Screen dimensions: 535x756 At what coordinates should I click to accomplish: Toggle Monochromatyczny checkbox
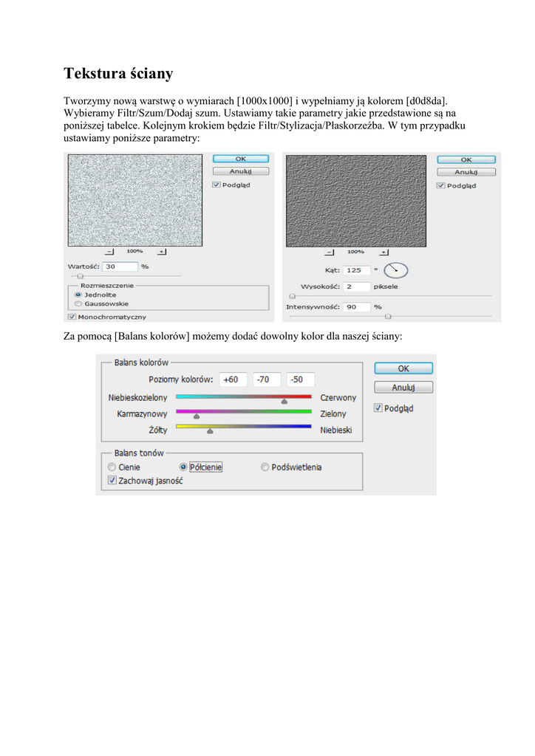pos(72,317)
